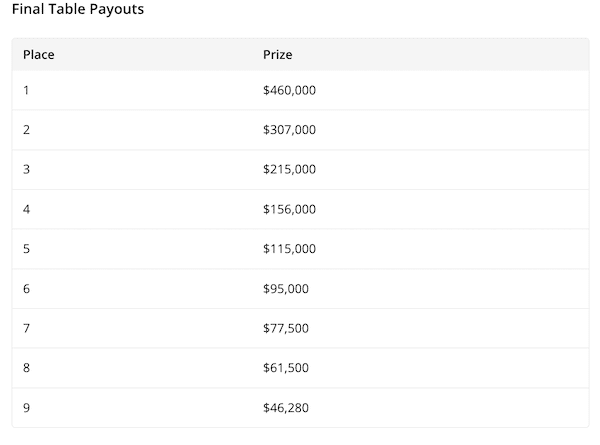Click place number 2 in table
Viewport: 600px width, 445px height.
(27, 130)
